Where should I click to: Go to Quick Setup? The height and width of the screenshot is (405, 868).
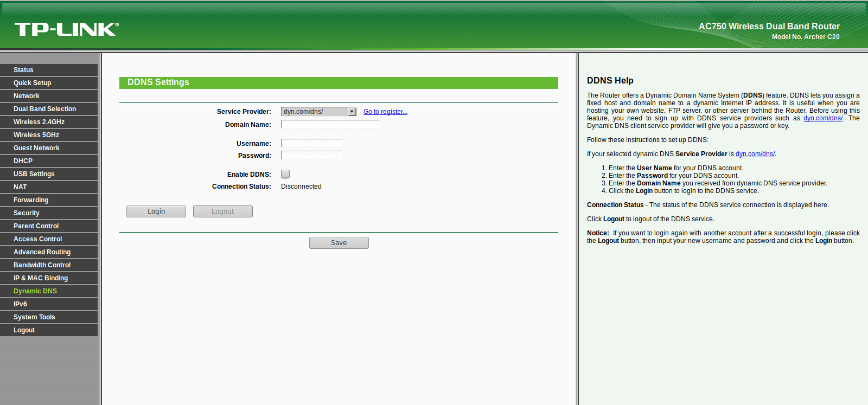(x=49, y=83)
